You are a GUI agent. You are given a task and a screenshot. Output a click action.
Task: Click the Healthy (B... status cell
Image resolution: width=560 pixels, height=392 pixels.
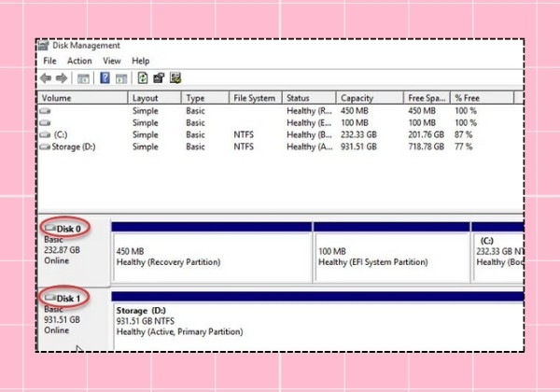click(x=309, y=134)
